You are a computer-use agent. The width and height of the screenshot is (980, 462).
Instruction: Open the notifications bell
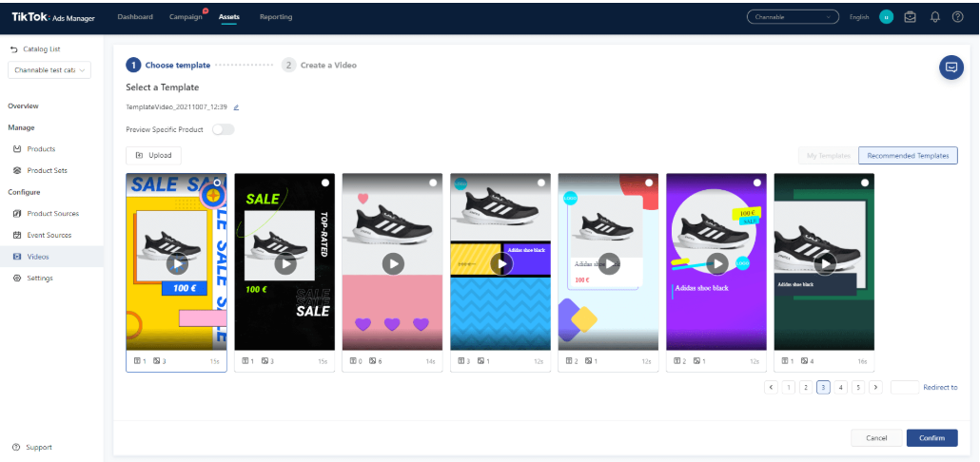click(934, 17)
